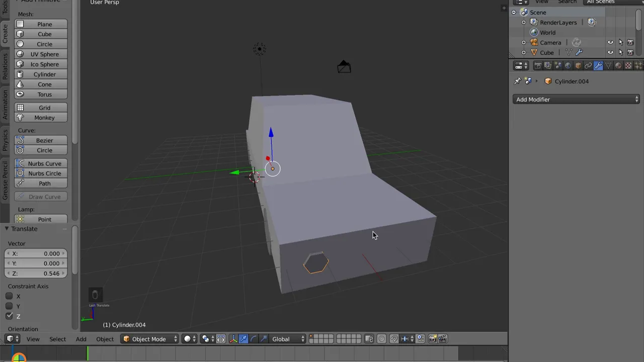Open the World properties globe tab
Viewport: 644px width, 362px height.
(x=568, y=65)
